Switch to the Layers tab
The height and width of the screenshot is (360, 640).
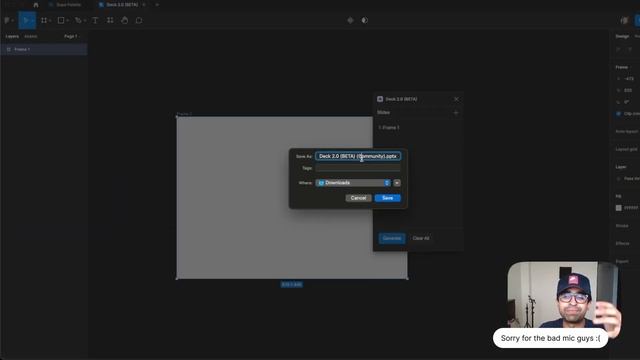(x=12, y=36)
